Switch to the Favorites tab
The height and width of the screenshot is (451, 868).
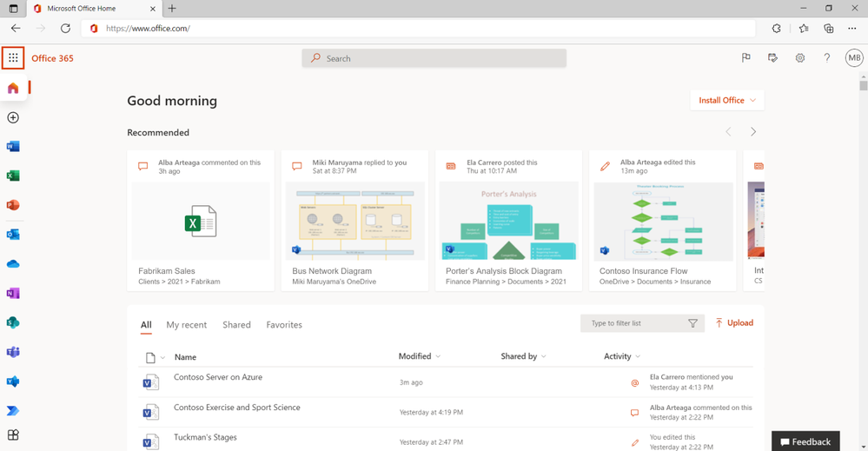click(x=284, y=325)
